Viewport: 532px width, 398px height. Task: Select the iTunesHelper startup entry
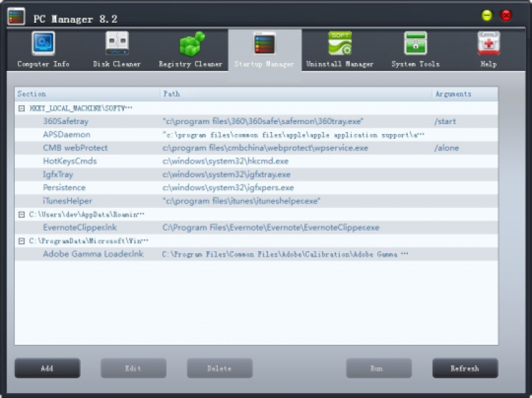pyautogui.click(x=67, y=201)
